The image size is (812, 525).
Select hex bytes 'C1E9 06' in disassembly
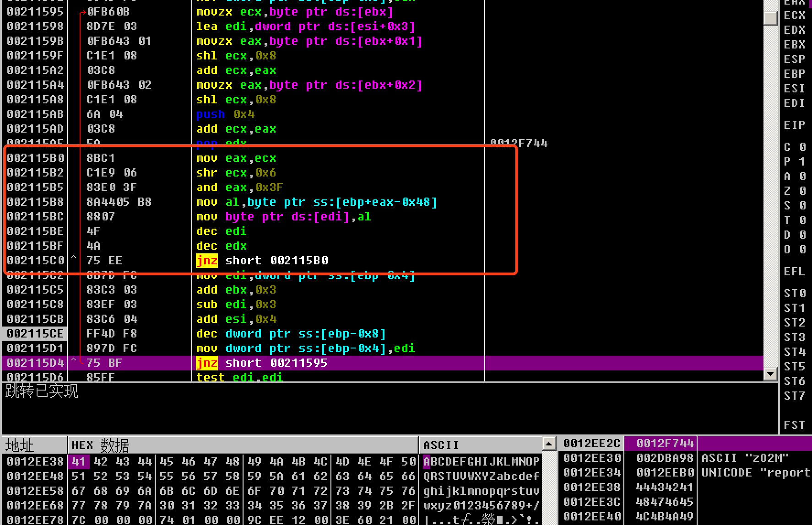tap(112, 173)
